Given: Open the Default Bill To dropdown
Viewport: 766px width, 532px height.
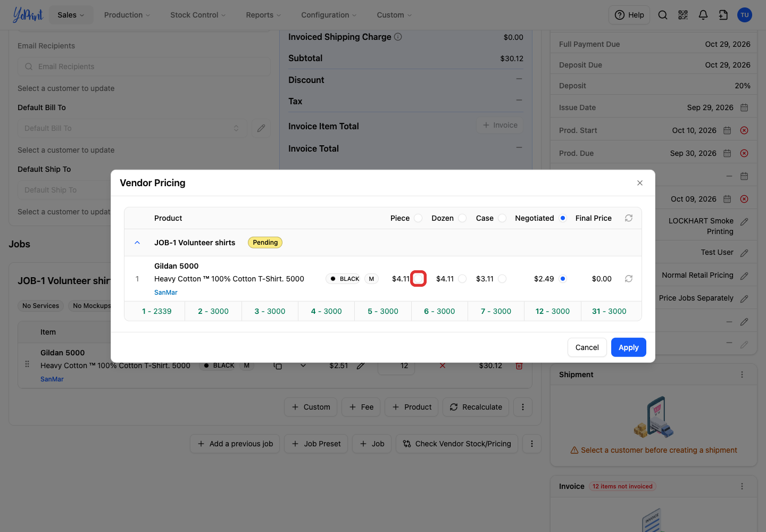Looking at the screenshot, I should coord(132,128).
